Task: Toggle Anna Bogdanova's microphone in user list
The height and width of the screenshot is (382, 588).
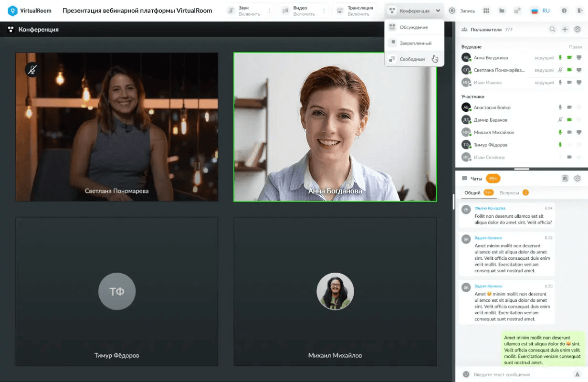Action: click(560, 58)
